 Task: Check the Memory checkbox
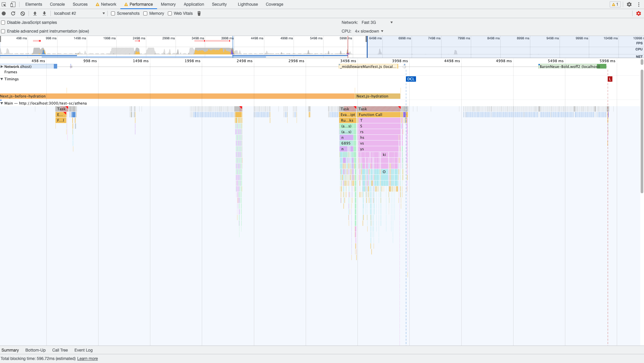[145, 13]
